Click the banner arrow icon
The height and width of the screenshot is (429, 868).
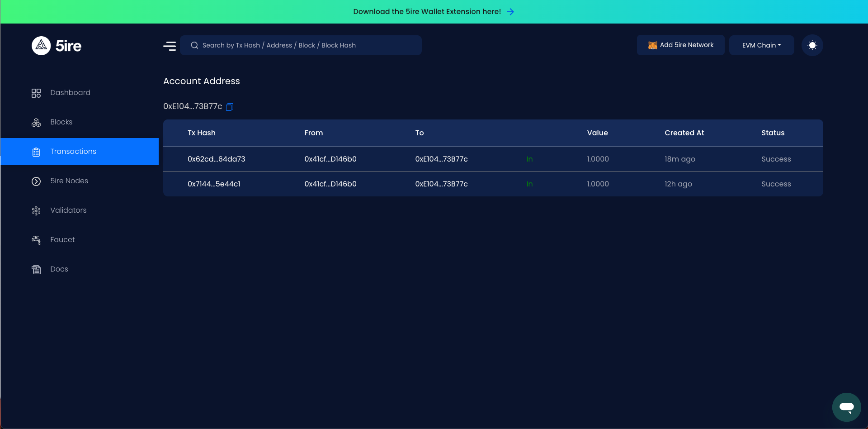coord(510,12)
